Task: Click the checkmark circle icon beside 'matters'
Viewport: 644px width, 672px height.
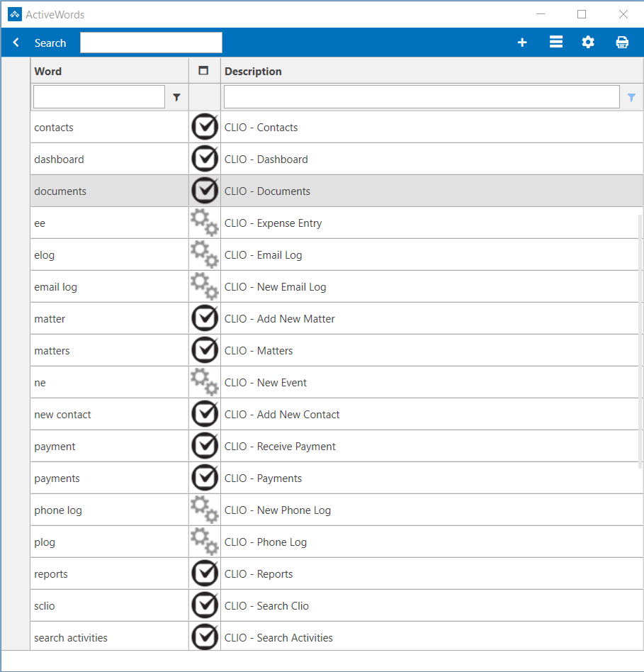Action: [x=204, y=349]
